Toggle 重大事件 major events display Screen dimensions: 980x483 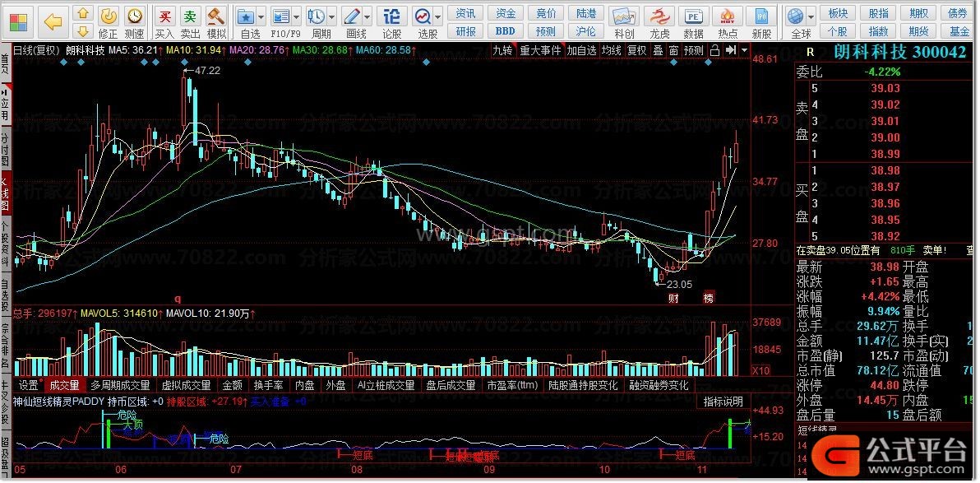tap(541, 51)
